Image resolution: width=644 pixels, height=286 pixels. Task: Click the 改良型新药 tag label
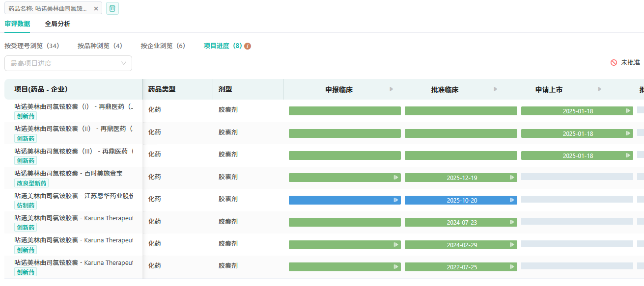[31, 183]
